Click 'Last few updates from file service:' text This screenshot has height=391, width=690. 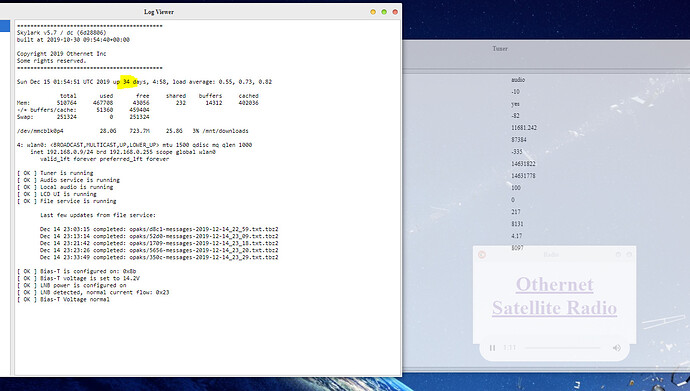pos(98,215)
